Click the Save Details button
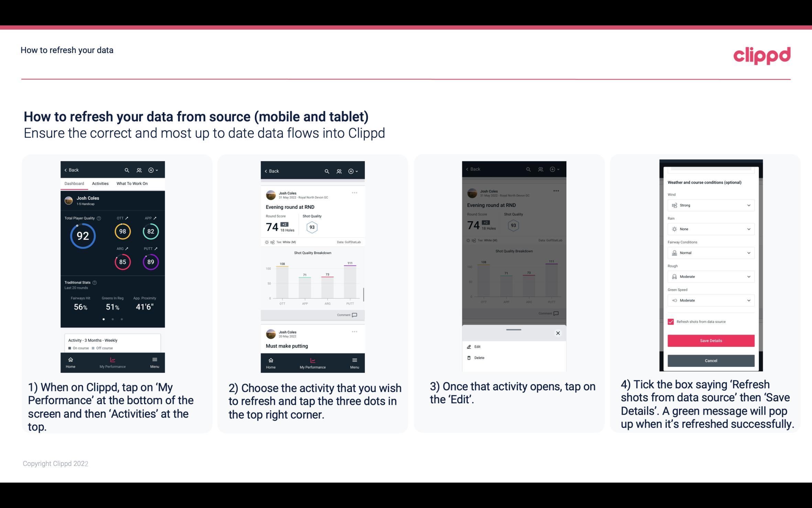The image size is (812, 508). 710,341
